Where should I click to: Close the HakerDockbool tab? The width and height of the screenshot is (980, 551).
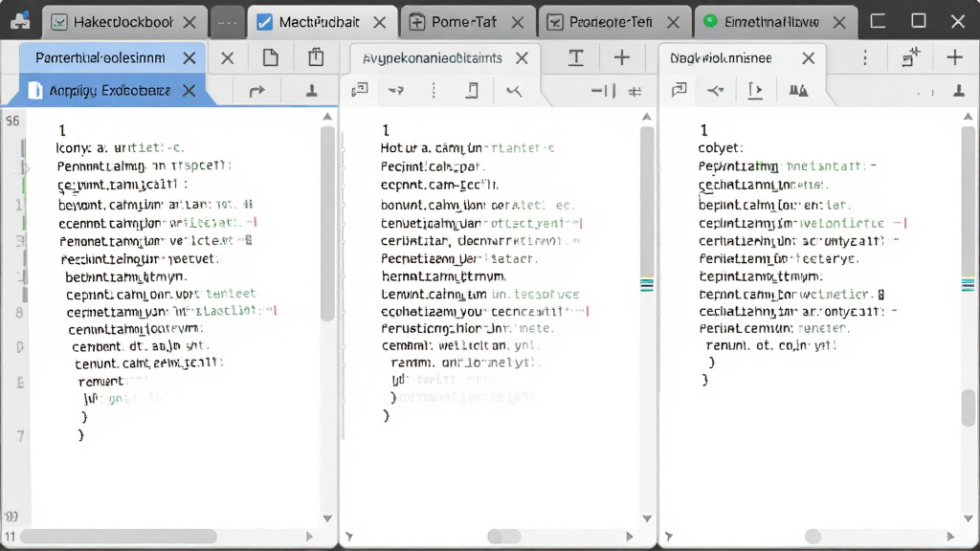[x=190, y=23]
